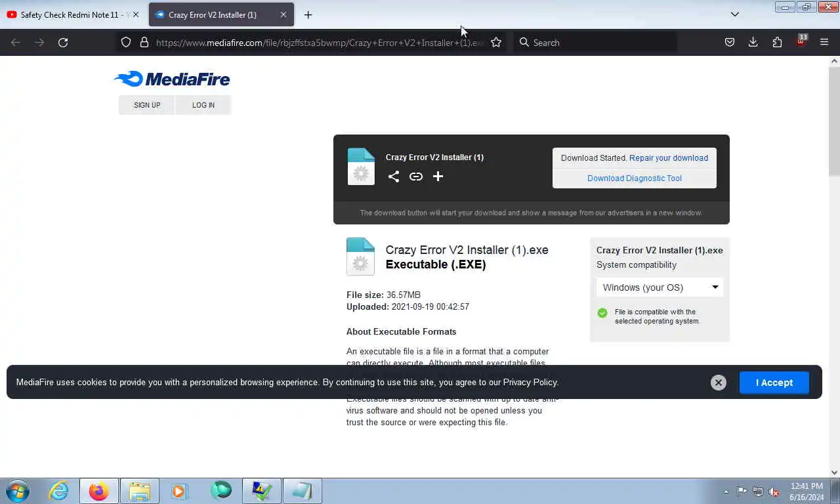The height and width of the screenshot is (504, 840).
Task: Click the green compatibility check icon
Action: pyautogui.click(x=602, y=313)
